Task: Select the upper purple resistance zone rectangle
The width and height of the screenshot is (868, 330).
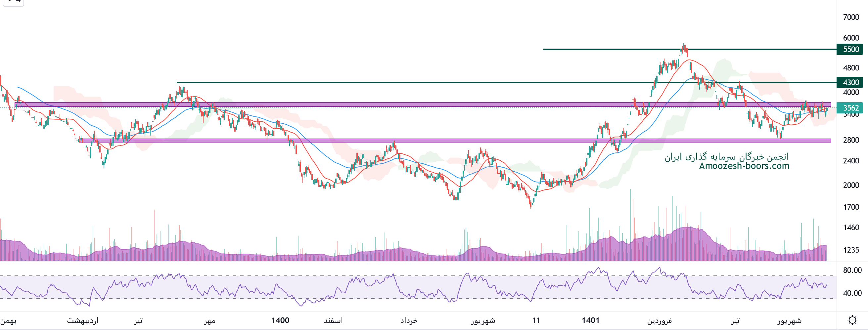Action: pyautogui.click(x=404, y=105)
